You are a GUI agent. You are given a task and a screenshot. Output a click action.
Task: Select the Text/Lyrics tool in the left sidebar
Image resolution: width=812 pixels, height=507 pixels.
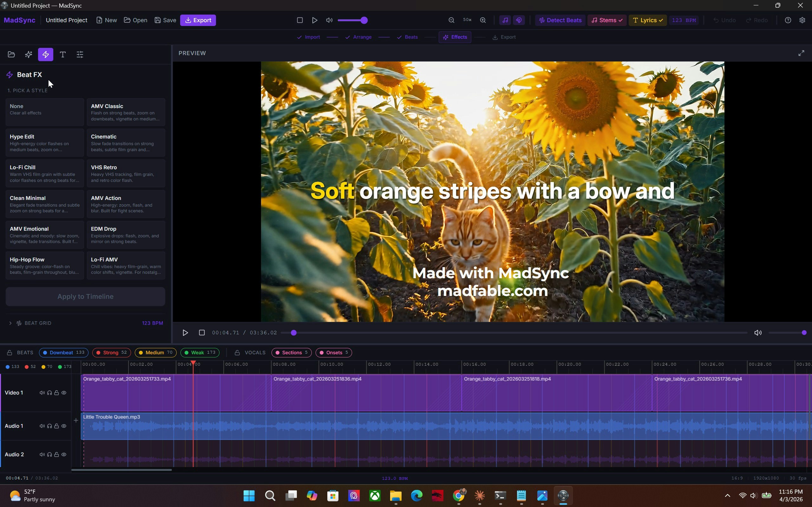(x=63, y=54)
